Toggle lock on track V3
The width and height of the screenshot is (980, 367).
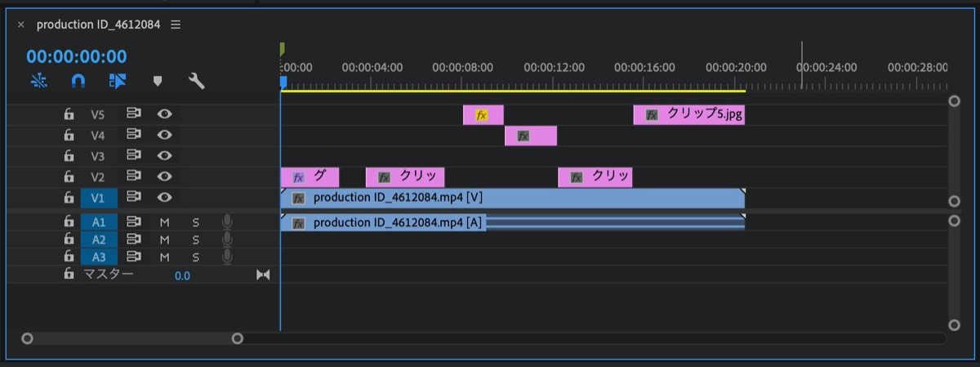69,156
